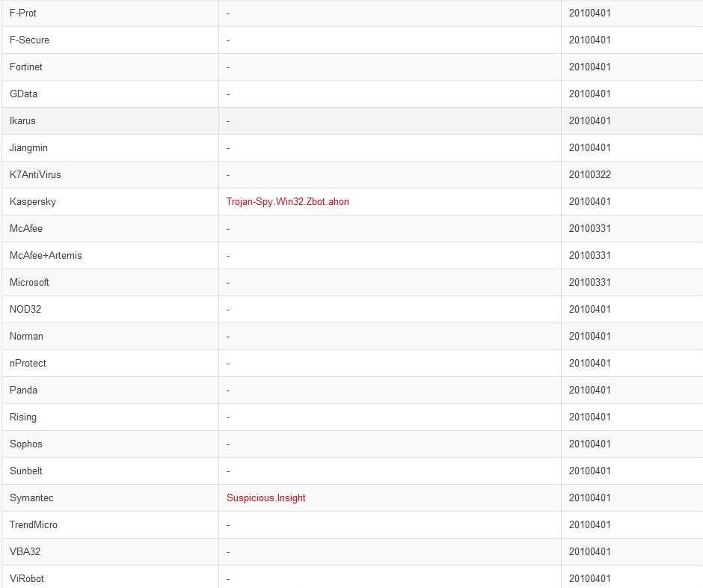Click the Norman engine name
The height and width of the screenshot is (588, 703).
point(26,336)
